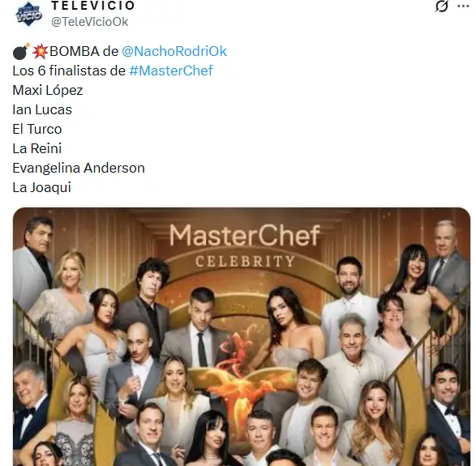Click the explosion emoji before BOMBA
Image resolution: width=476 pixels, height=466 pixels.
40,51
